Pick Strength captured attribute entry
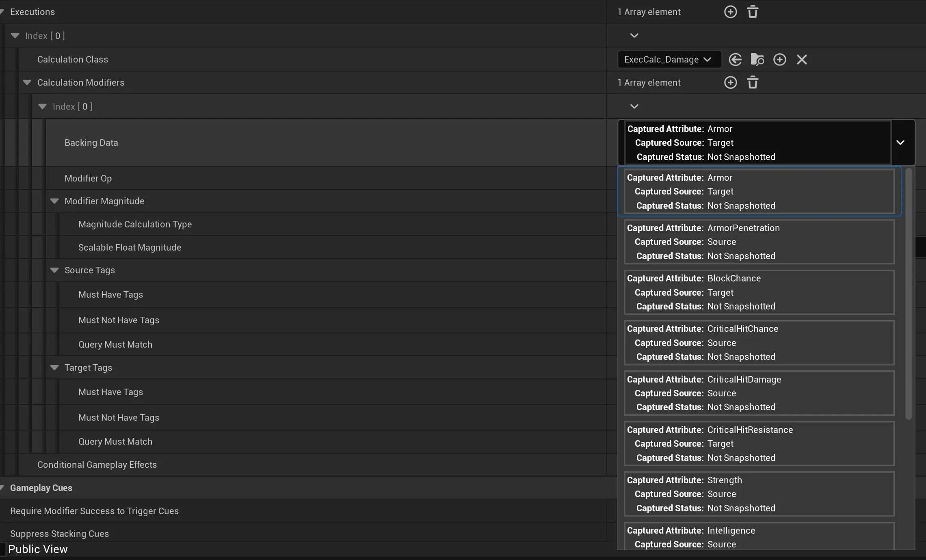This screenshot has width=926, height=560. tap(759, 494)
